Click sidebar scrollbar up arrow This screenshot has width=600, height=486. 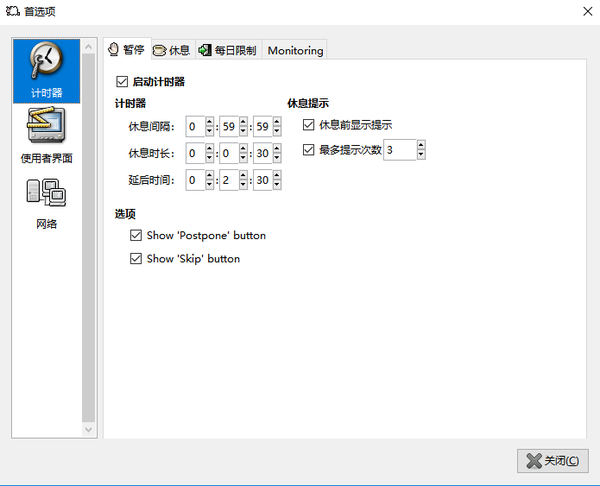pos(88,47)
